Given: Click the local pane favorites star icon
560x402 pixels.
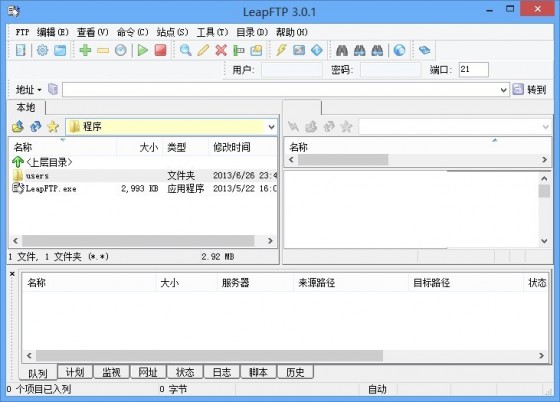Looking at the screenshot, I should point(53,126).
